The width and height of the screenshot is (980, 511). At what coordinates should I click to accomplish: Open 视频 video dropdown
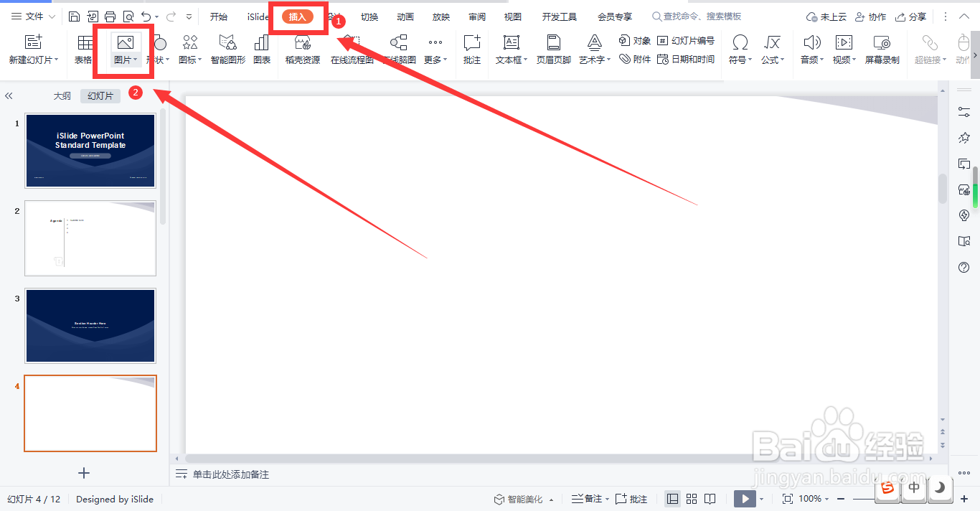click(x=844, y=60)
